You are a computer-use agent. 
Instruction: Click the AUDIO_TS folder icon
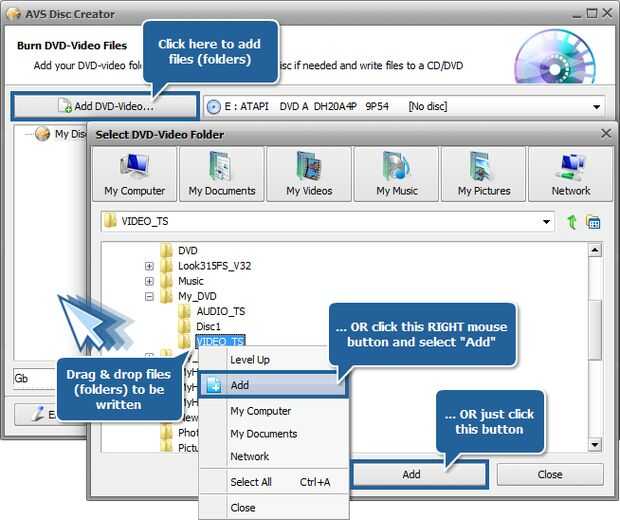pyautogui.click(x=184, y=312)
